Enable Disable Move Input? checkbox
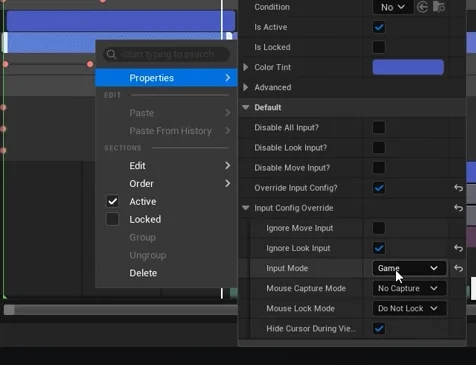476x365 pixels. tap(379, 167)
